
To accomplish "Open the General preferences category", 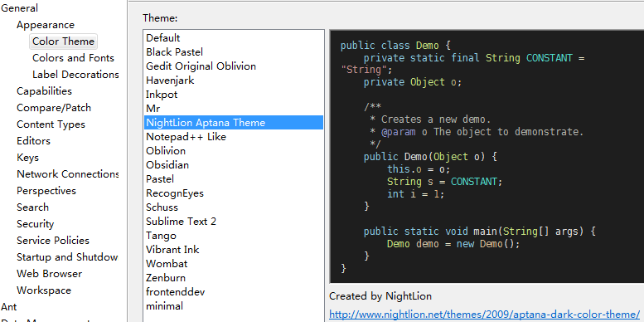I will point(19,8).
